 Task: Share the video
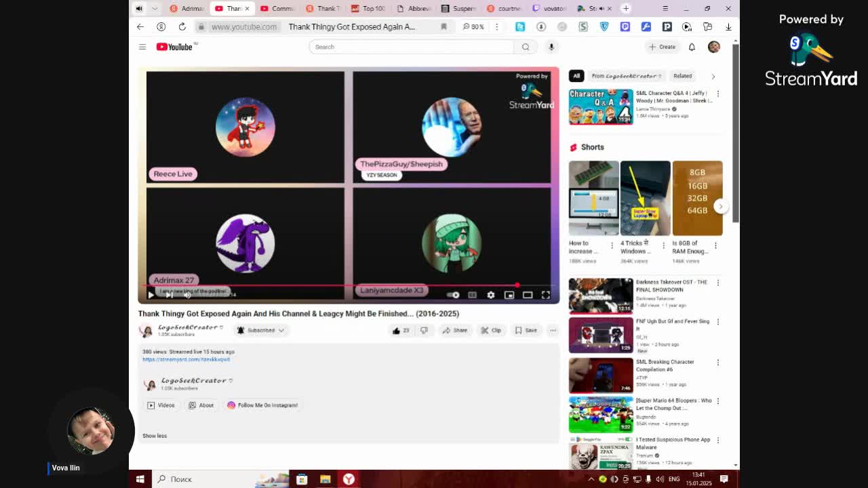[454, 330]
